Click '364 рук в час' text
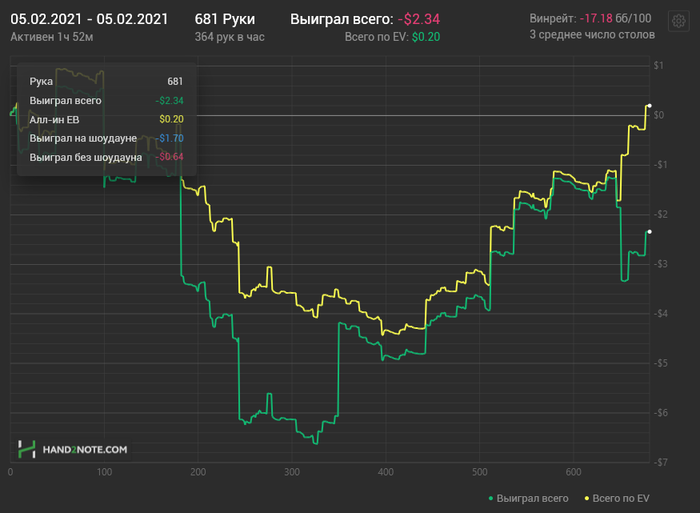The width and height of the screenshot is (700, 513). (x=229, y=37)
